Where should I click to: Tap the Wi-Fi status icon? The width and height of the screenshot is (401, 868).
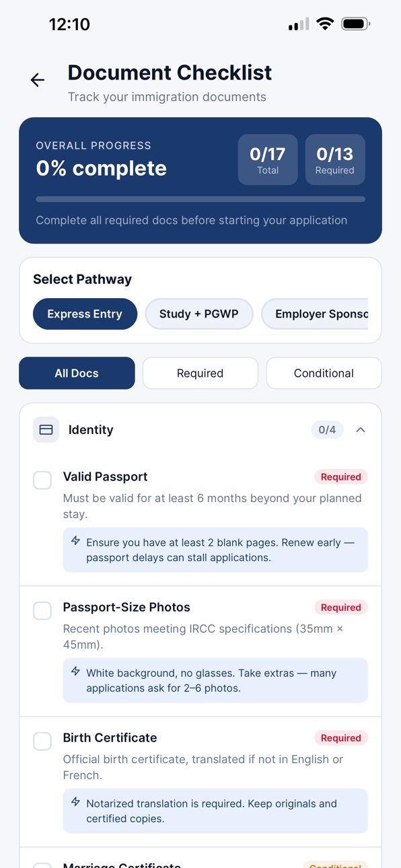(325, 24)
